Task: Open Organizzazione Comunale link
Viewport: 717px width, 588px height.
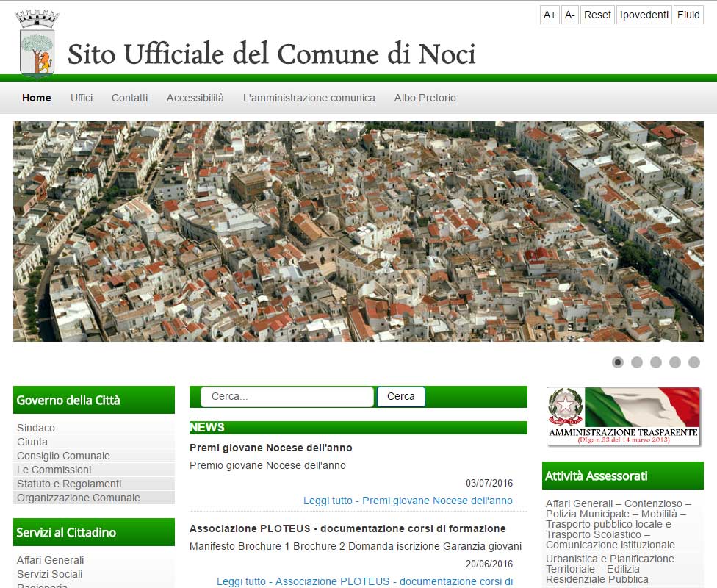Action: coord(79,498)
